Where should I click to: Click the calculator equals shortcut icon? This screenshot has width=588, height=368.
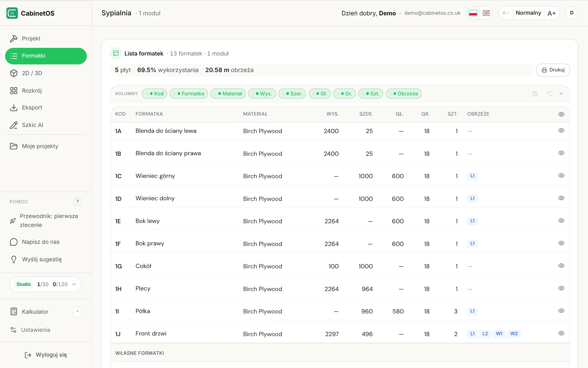coord(77,311)
